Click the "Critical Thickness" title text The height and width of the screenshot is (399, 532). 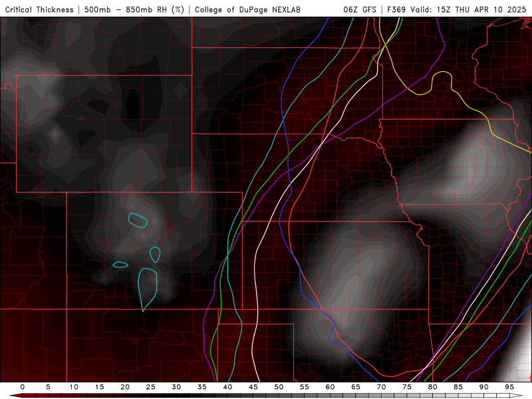pyautogui.click(x=39, y=9)
